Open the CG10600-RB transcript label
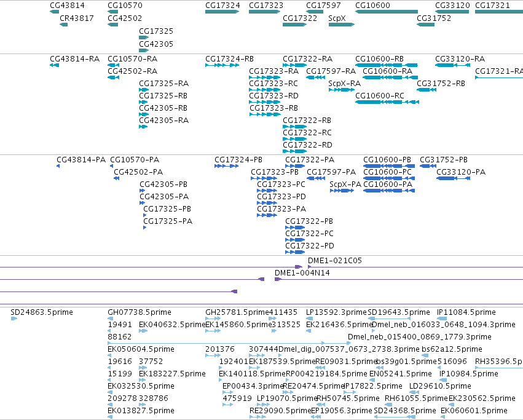Viewport: 523px width, 420px height. [x=380, y=59]
